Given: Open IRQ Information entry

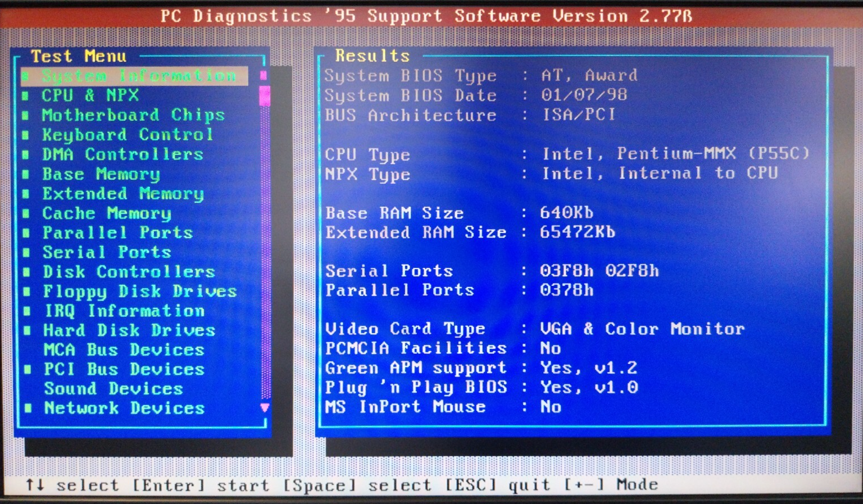Looking at the screenshot, I should click(x=124, y=311).
